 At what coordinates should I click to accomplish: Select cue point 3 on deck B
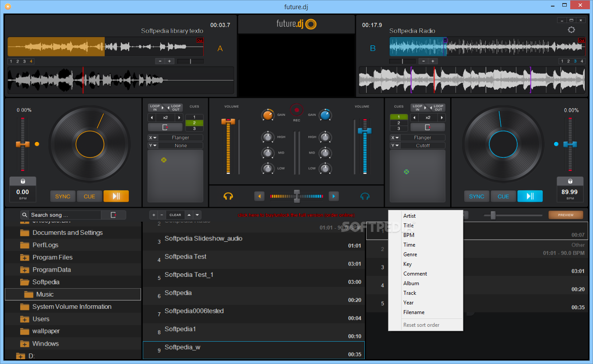pyautogui.click(x=399, y=129)
